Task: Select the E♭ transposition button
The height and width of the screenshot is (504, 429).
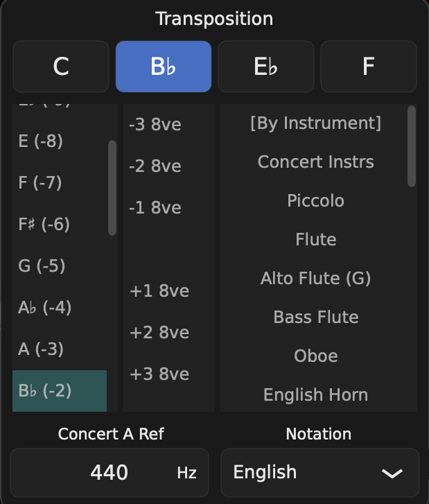Action: tap(265, 67)
